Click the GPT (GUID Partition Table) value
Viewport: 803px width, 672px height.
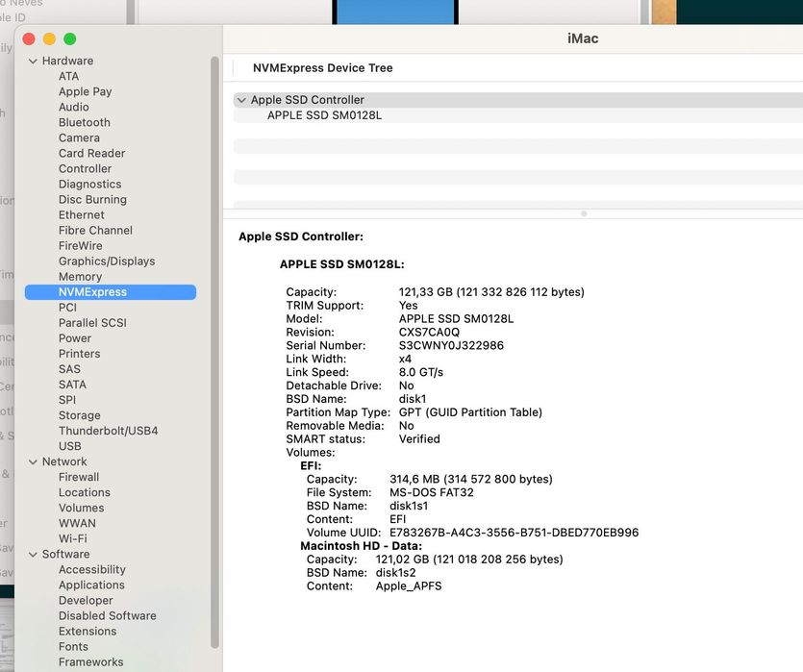click(x=470, y=412)
